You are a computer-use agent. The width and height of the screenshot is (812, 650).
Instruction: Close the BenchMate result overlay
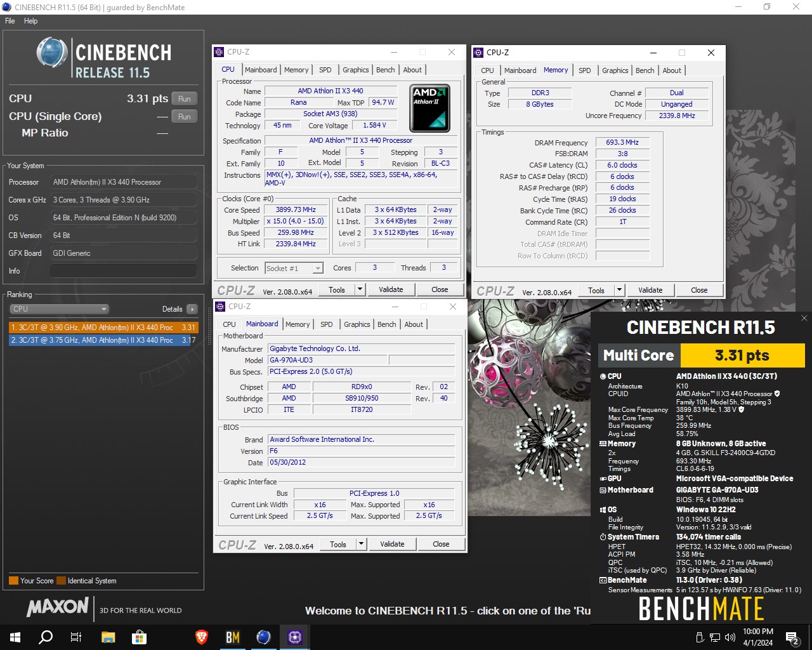point(804,318)
